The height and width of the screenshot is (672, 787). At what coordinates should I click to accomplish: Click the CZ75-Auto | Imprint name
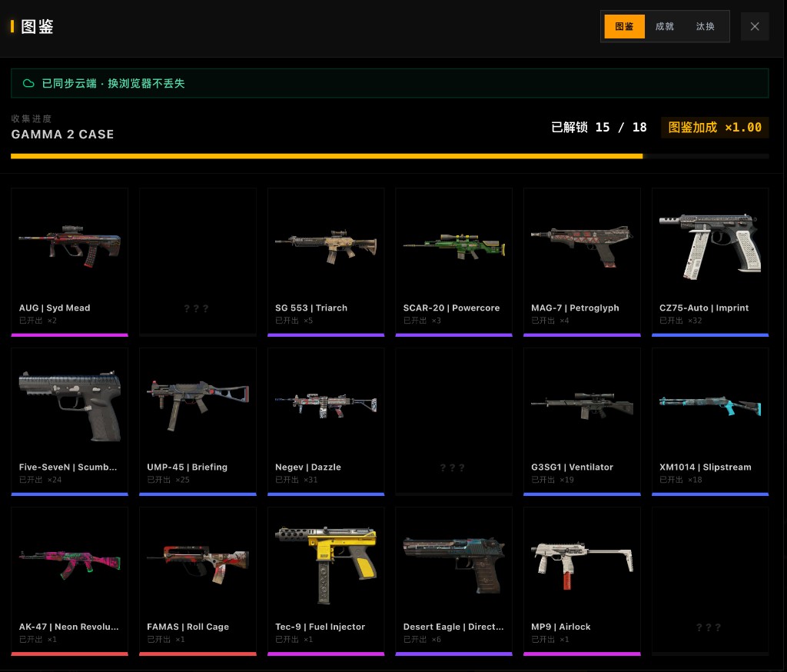(x=704, y=308)
